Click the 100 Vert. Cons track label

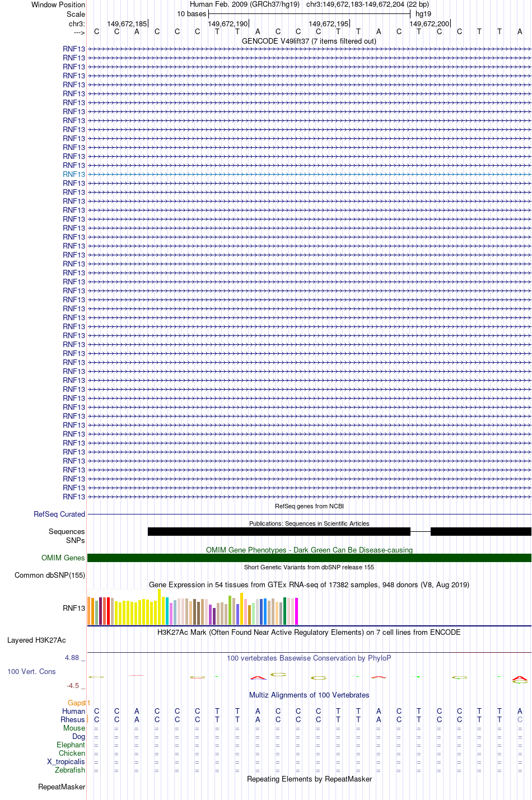pyautogui.click(x=31, y=671)
